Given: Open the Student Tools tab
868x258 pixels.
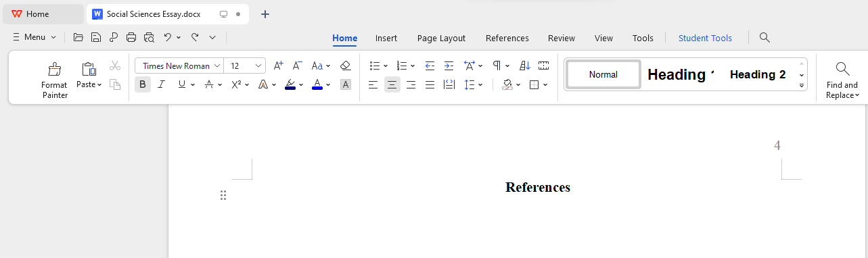Looking at the screenshot, I should pyautogui.click(x=705, y=38).
